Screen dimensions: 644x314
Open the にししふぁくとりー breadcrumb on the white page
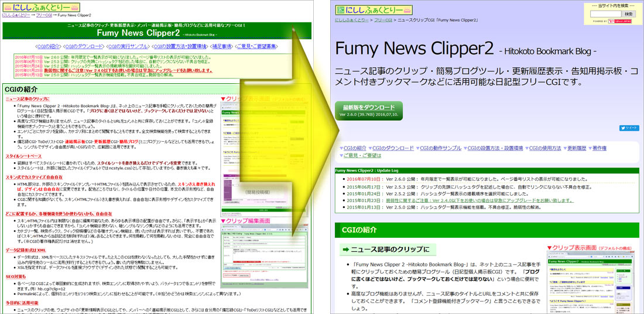16,15
